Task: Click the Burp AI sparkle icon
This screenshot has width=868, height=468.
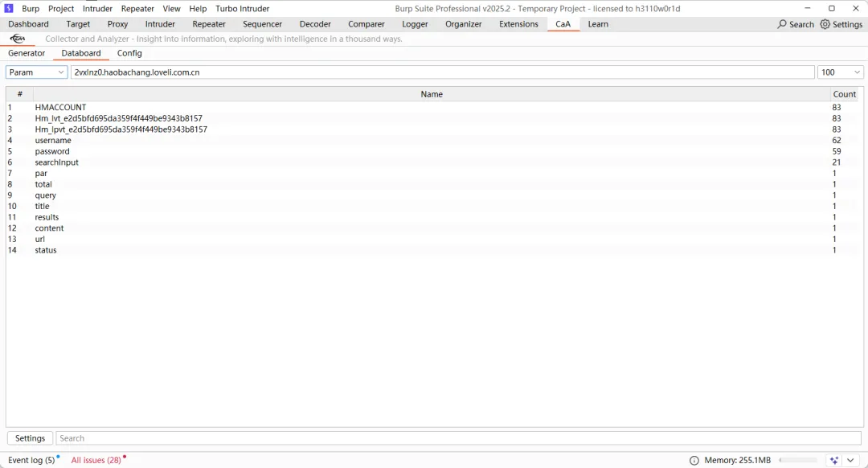Action: (x=834, y=460)
